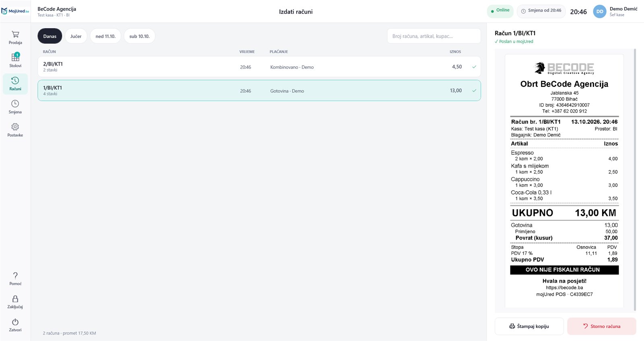Screen dimensions: 644x341
Task: Click the BeCode Agencija header title
Action: (57, 9)
